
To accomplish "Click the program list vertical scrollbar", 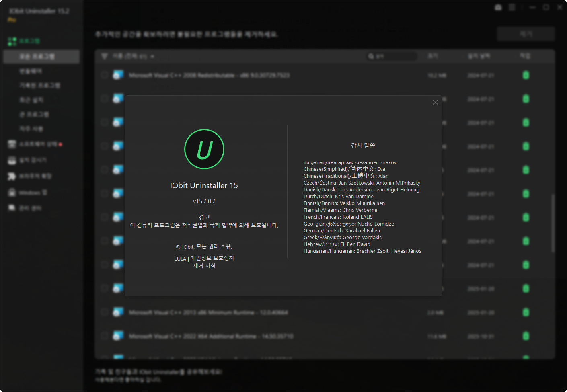I will click(553, 223).
